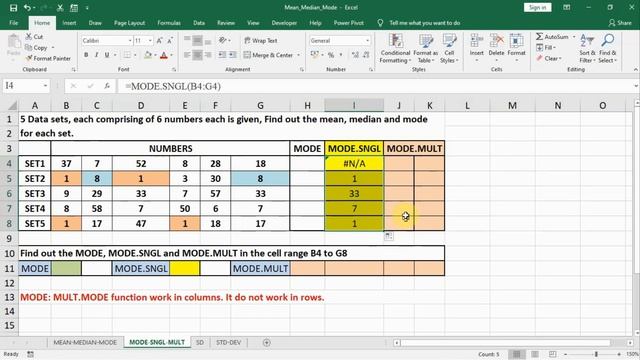Click the Sign in button
The image size is (640, 360).
point(538,7)
